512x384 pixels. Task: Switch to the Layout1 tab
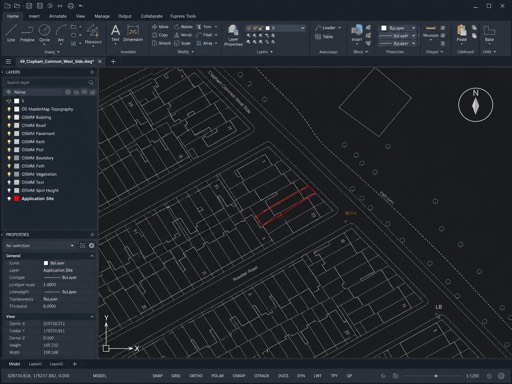pos(35,364)
